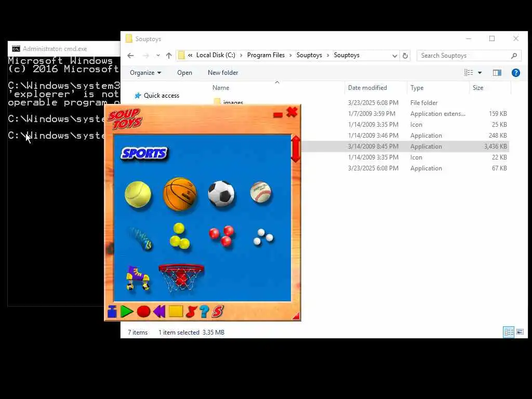Open Soup Toys help question mark
Screen dimensions: 532x399
(x=204, y=312)
